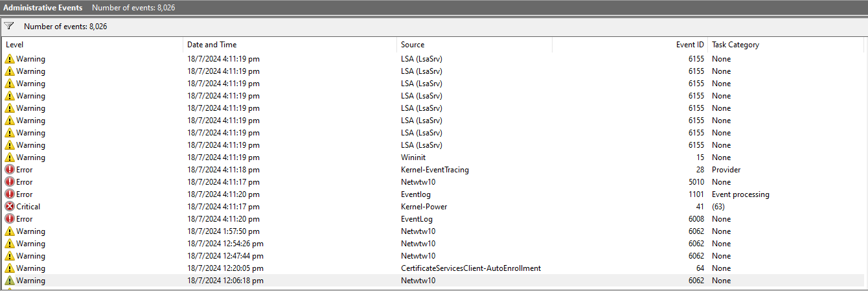Click the filter funnel icon

pos(9,27)
